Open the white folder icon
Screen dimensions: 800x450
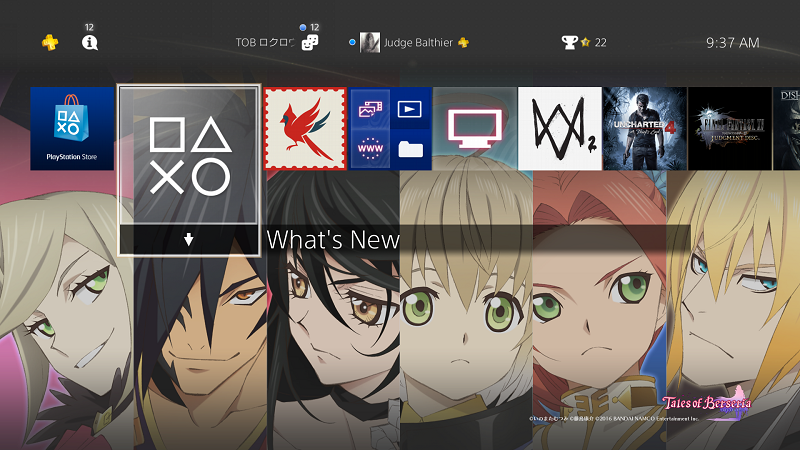[x=410, y=148]
